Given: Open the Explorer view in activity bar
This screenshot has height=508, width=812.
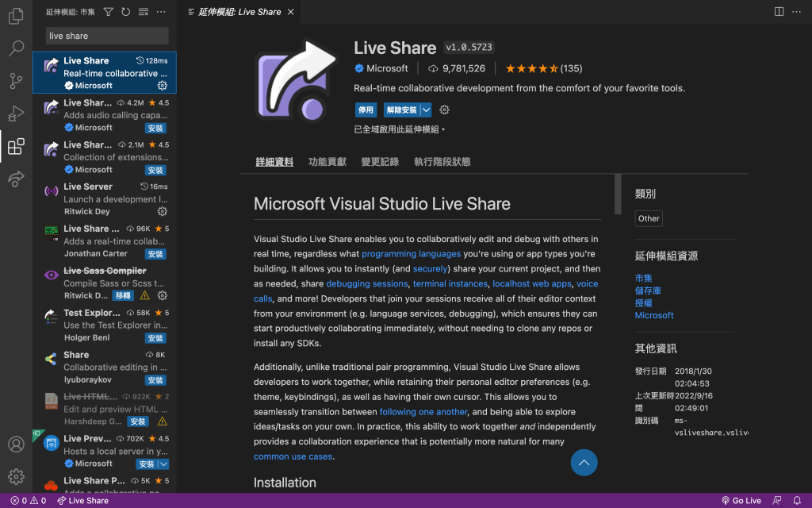Looking at the screenshot, I should click(x=16, y=16).
